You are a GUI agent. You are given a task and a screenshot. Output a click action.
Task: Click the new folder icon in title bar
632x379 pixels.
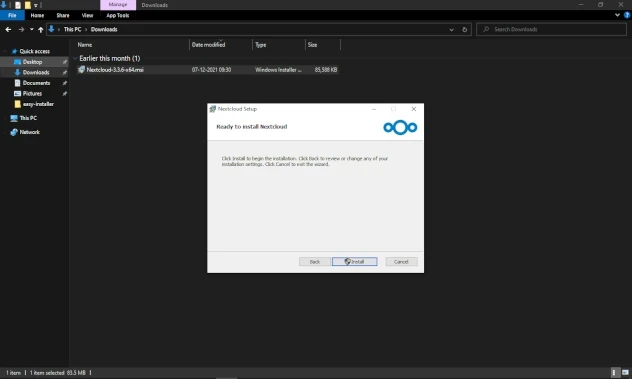pos(27,5)
